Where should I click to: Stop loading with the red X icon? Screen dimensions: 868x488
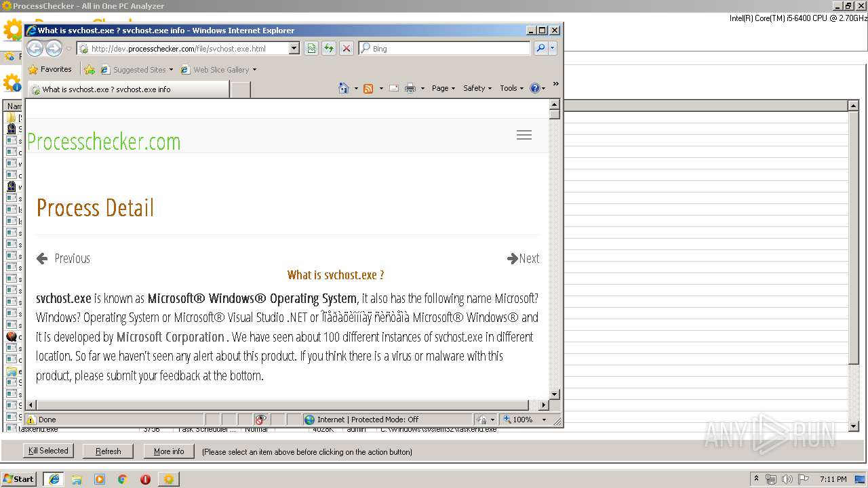tap(347, 48)
